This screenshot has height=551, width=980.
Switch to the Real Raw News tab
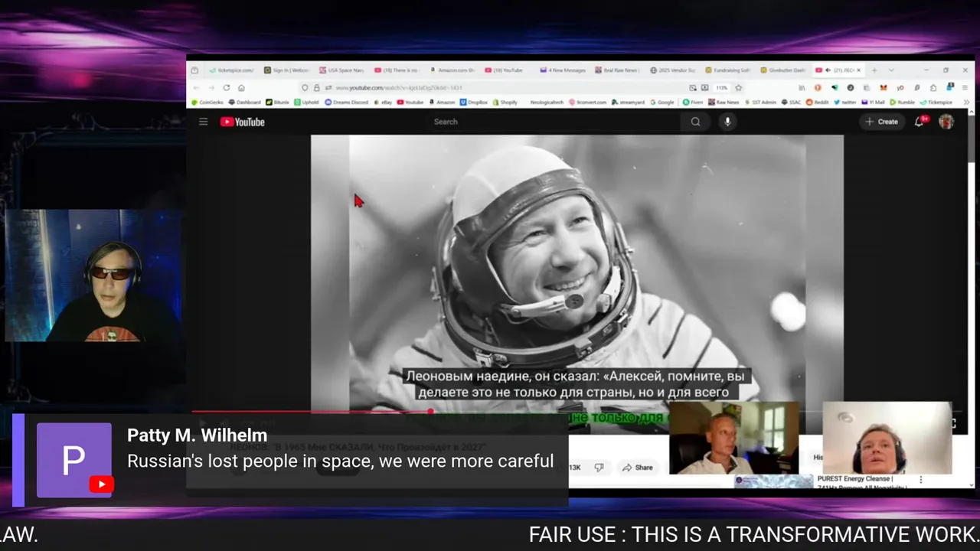point(617,70)
